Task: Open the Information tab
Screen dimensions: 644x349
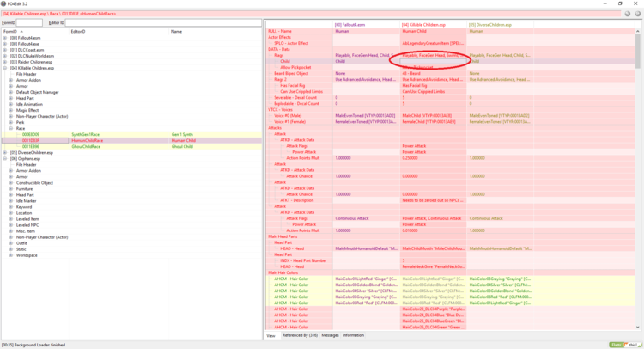Action: [x=353, y=335]
